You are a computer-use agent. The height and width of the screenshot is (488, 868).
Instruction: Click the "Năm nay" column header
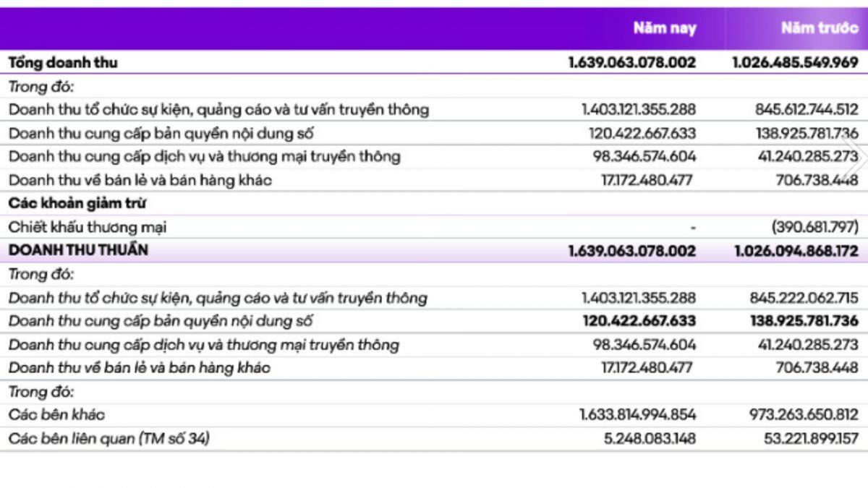665,28
